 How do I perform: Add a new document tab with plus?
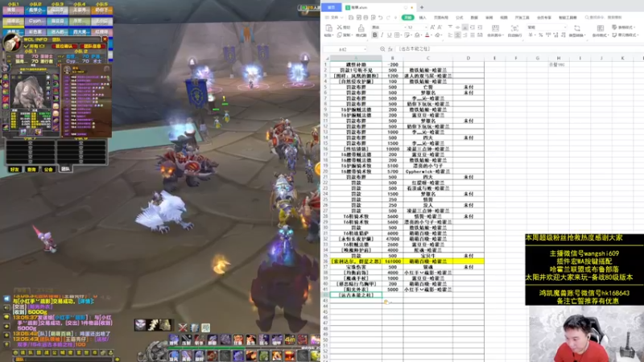pos(422,7)
